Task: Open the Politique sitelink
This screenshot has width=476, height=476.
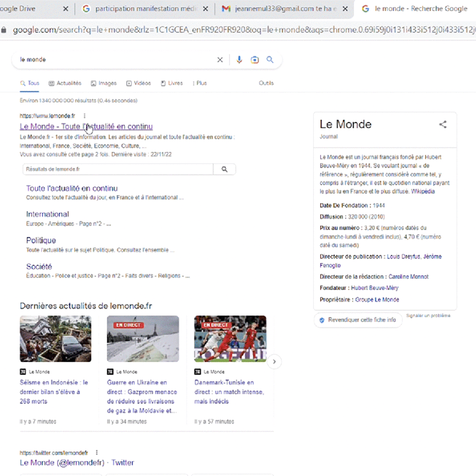Action: coord(41,240)
